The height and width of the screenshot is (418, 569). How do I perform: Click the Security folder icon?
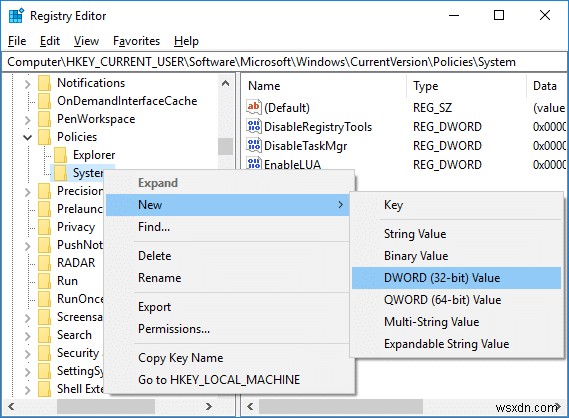tap(45, 353)
